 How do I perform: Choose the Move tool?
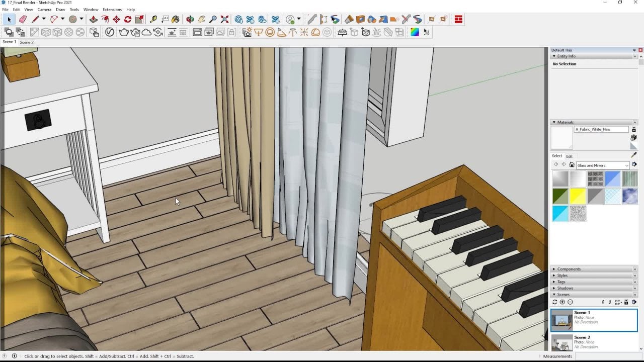point(116,20)
